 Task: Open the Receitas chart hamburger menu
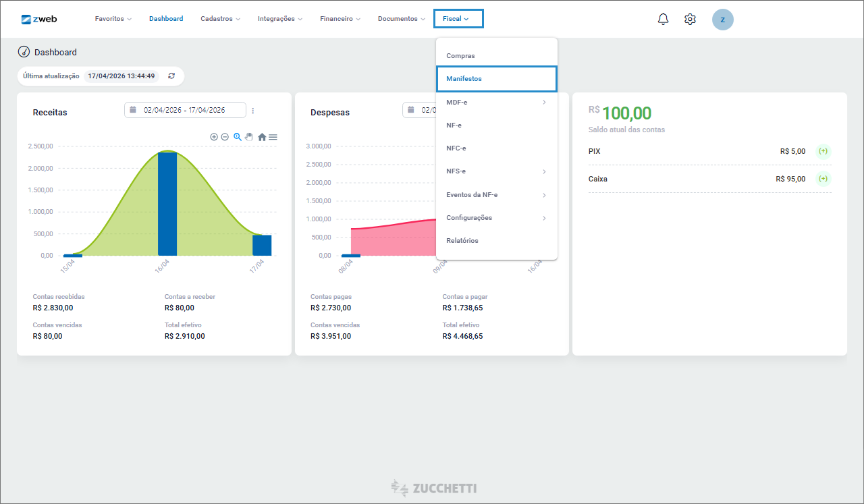pos(273,137)
